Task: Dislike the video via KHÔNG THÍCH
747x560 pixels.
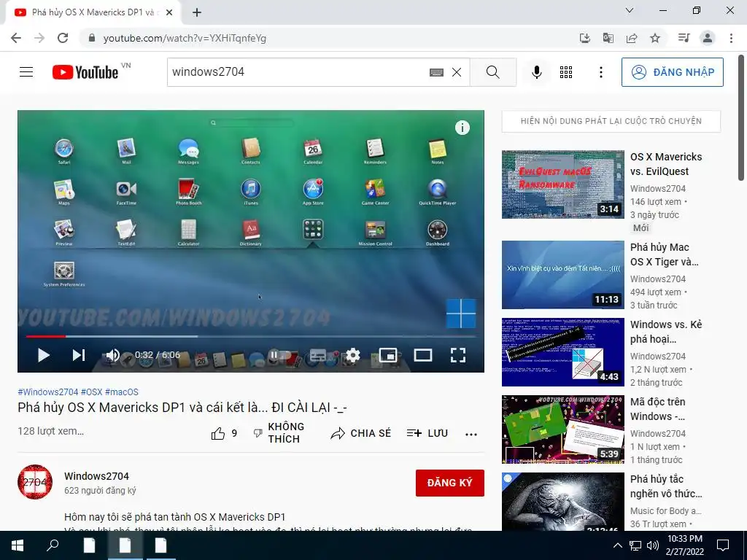Action: coord(279,433)
